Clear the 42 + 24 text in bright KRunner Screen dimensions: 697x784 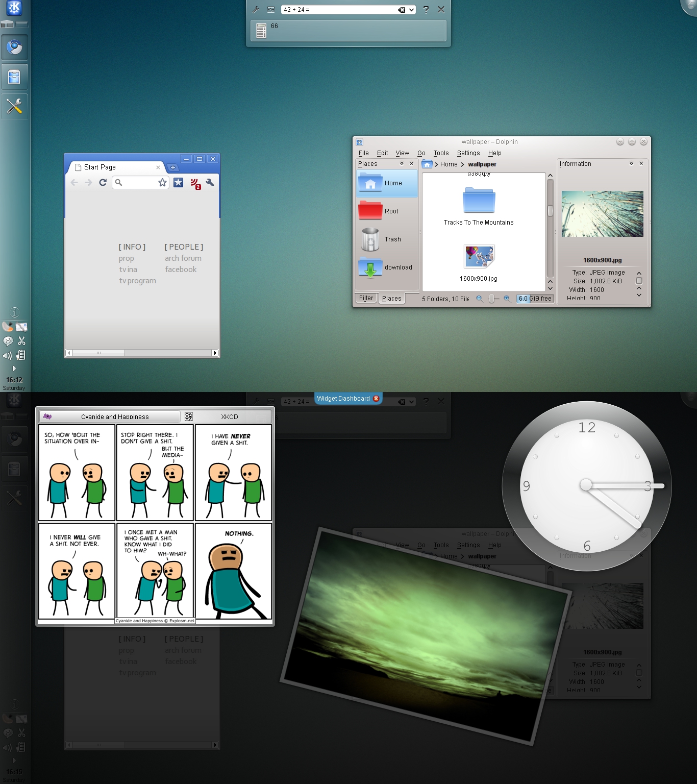point(402,10)
